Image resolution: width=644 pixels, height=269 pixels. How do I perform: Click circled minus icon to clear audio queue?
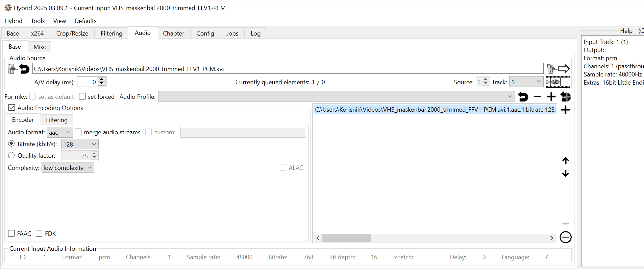(566, 237)
